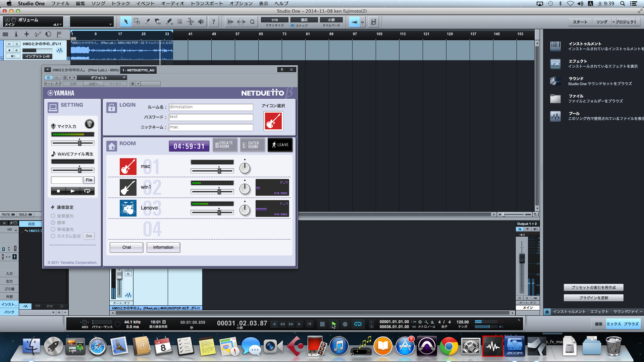
Task: Open the デフォルト preset dropdown
Action: 102,77
